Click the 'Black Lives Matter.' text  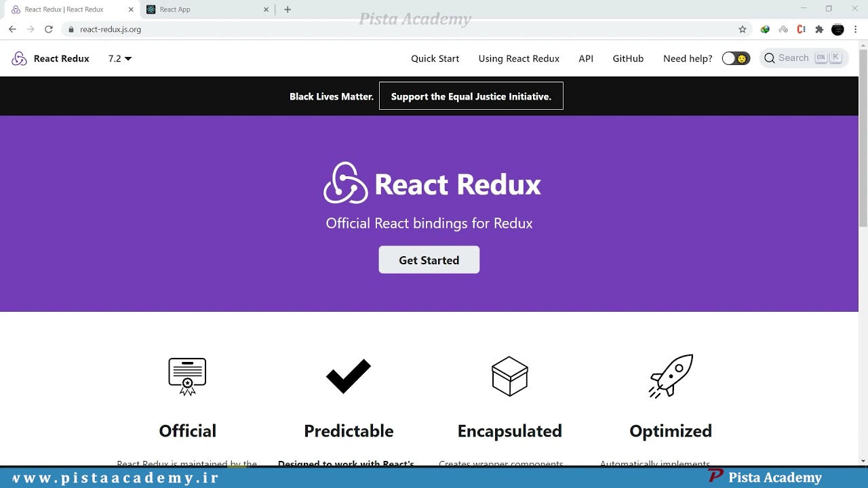click(x=332, y=96)
